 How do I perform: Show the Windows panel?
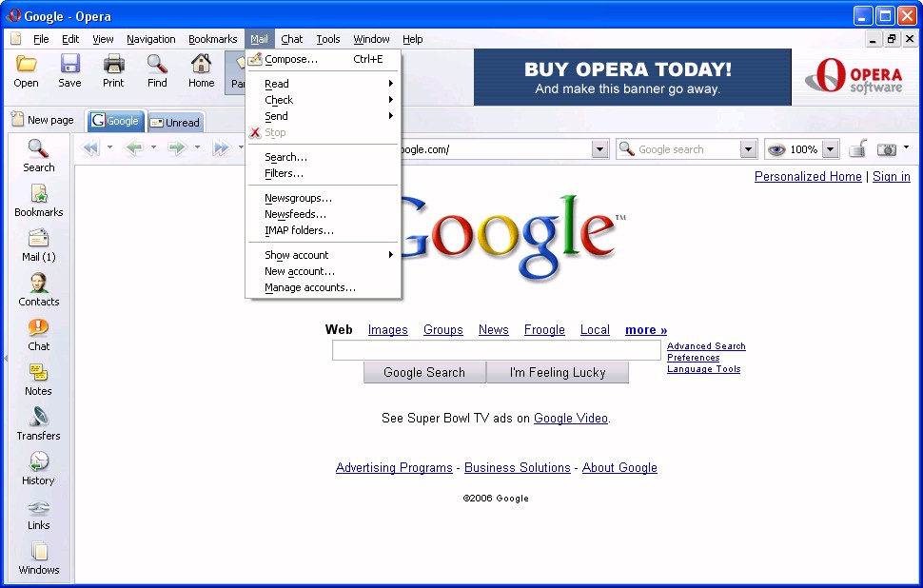click(x=39, y=558)
